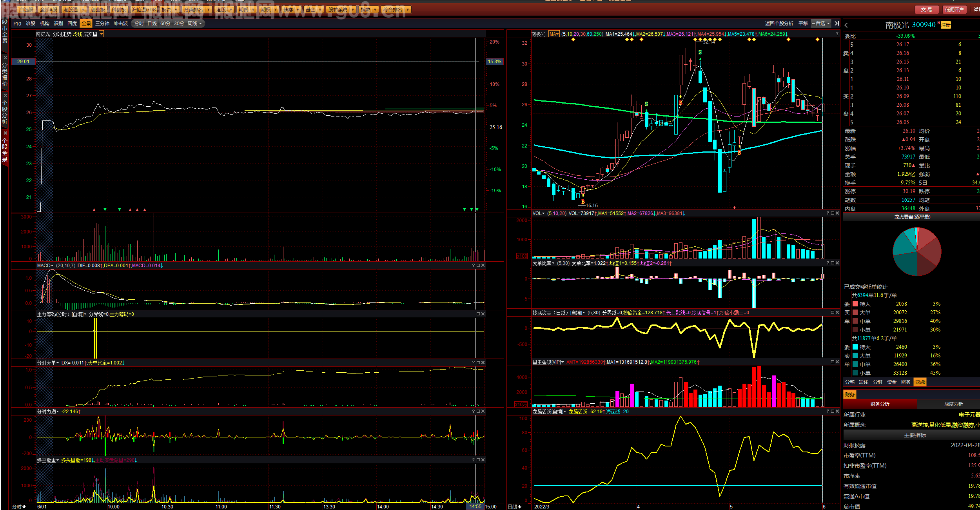Maximize the 主力筹码 indicator panel
980x510 pixels.
click(478, 314)
